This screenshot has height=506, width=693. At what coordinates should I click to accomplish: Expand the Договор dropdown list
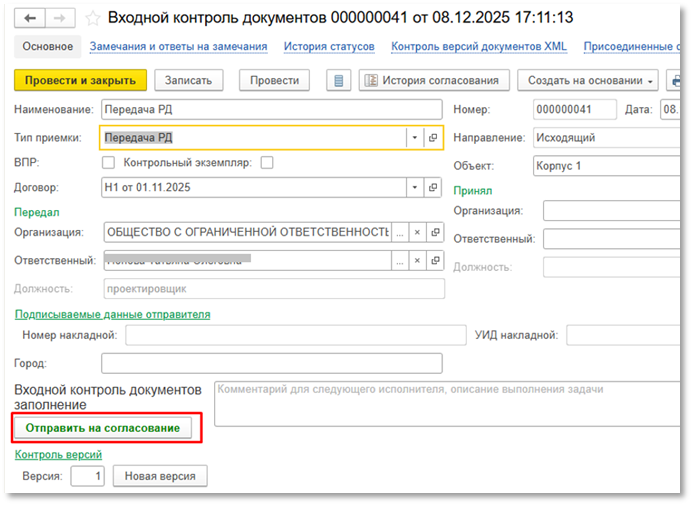coord(415,187)
